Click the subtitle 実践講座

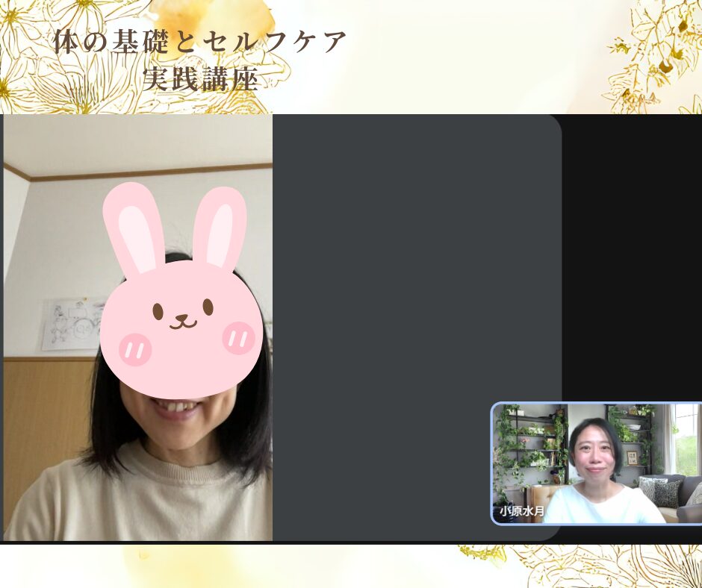pyautogui.click(x=200, y=80)
